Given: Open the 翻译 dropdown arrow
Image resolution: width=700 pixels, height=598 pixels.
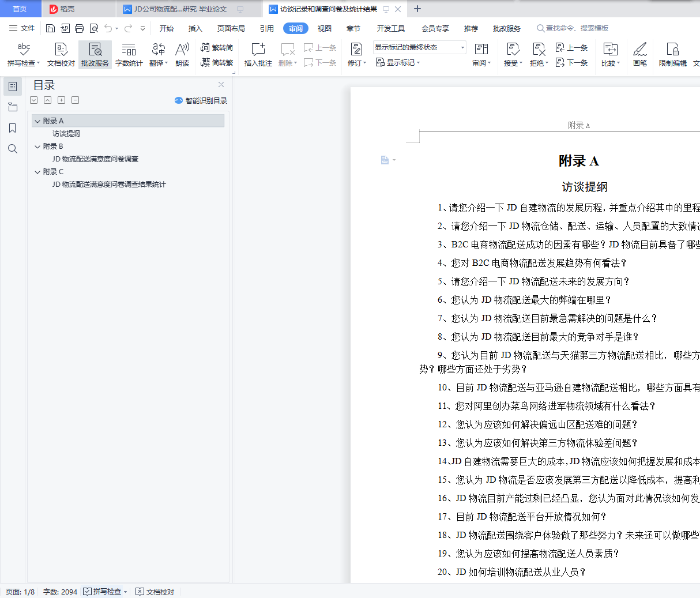Looking at the screenshot, I should point(166,63).
